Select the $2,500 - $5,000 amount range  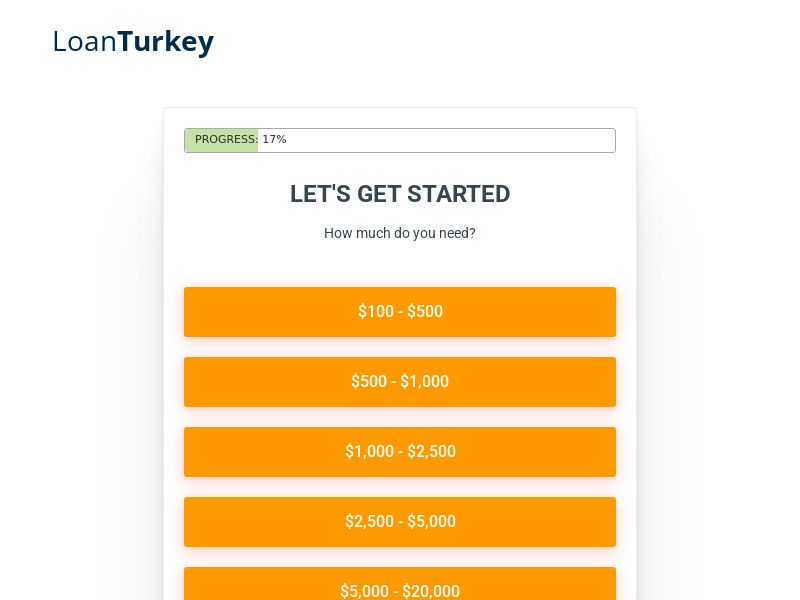(x=400, y=521)
